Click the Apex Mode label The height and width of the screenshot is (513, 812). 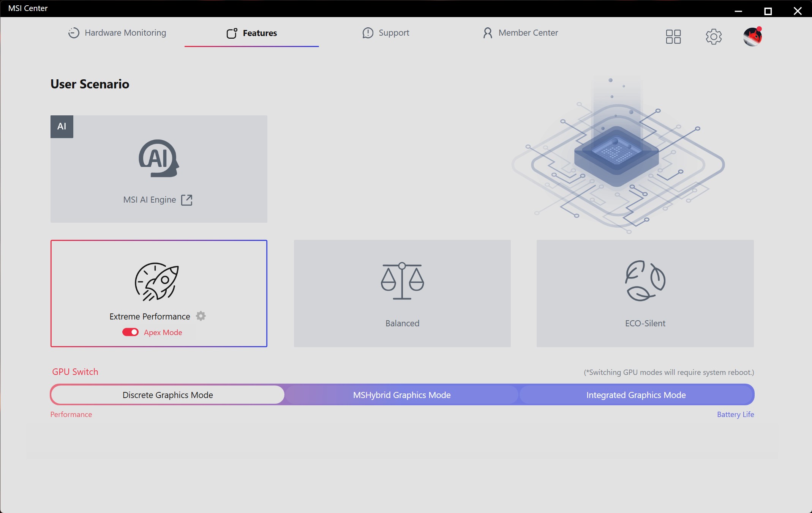(x=163, y=332)
